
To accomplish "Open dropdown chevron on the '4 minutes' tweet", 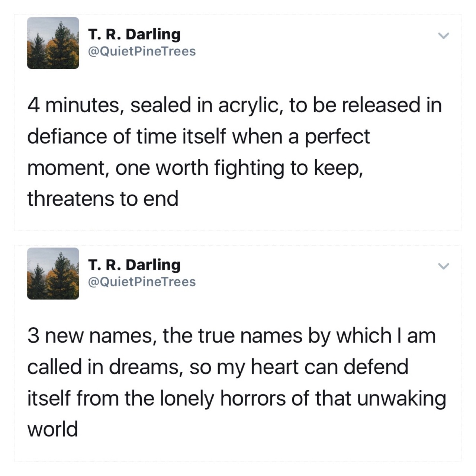I will click(443, 36).
